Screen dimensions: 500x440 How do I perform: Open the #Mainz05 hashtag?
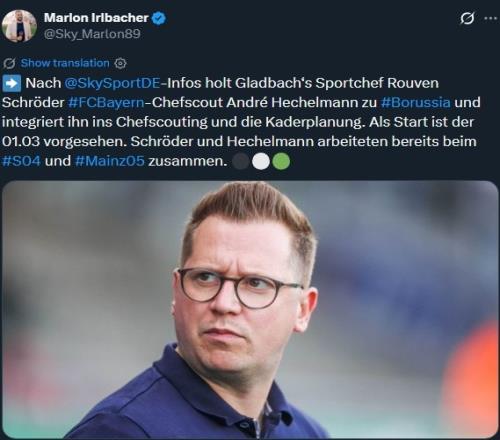pos(110,161)
